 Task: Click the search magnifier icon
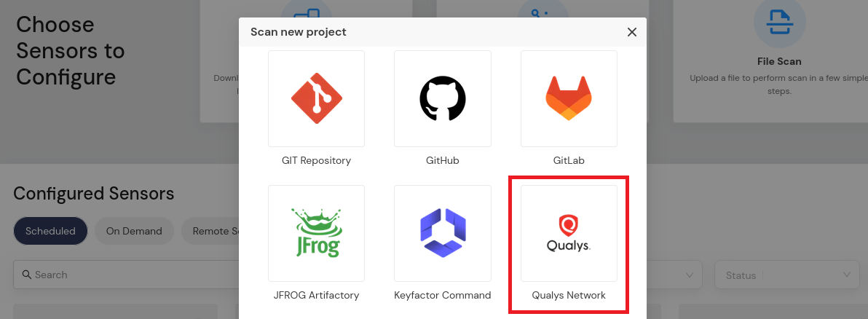coord(26,275)
